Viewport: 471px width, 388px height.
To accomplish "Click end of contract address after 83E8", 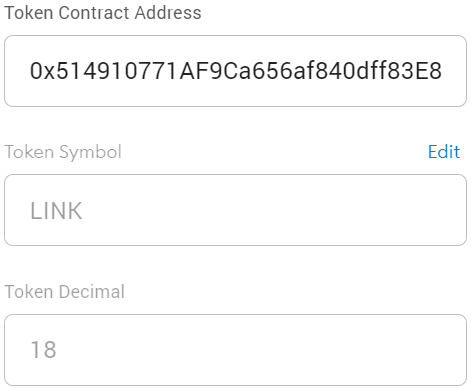I will click(442, 71).
